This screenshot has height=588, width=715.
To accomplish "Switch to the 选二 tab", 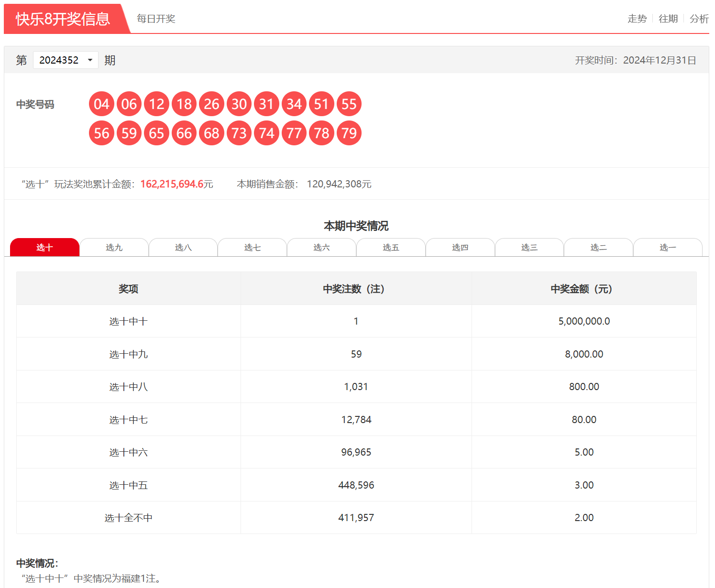I will pyautogui.click(x=598, y=247).
